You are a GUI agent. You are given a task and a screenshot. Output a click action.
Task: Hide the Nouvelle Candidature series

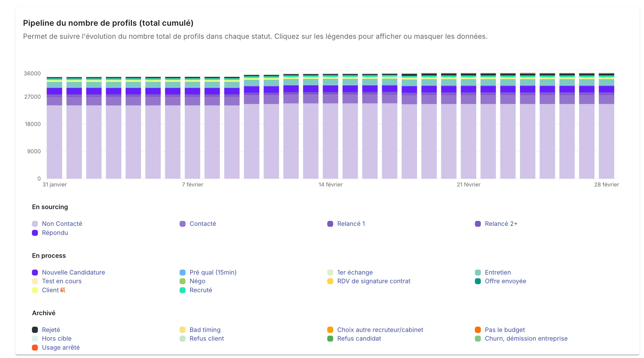point(74,272)
